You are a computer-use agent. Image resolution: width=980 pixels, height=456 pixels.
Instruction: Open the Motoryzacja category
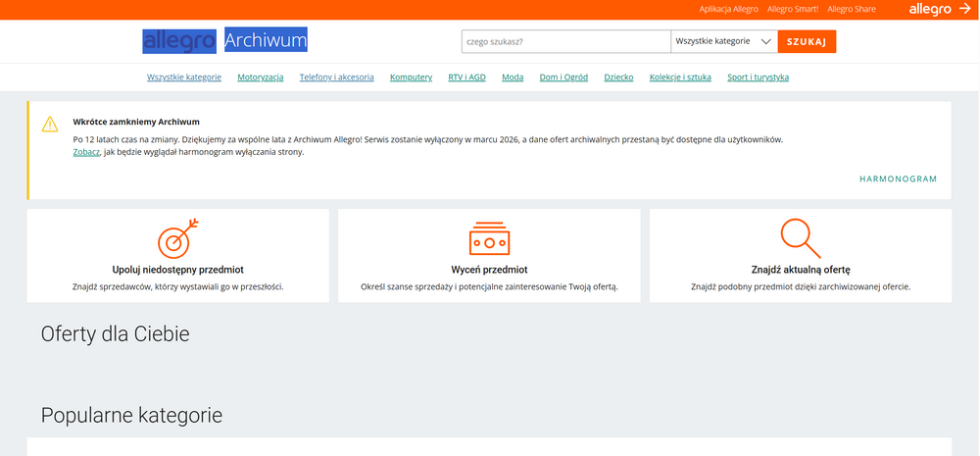tap(260, 77)
